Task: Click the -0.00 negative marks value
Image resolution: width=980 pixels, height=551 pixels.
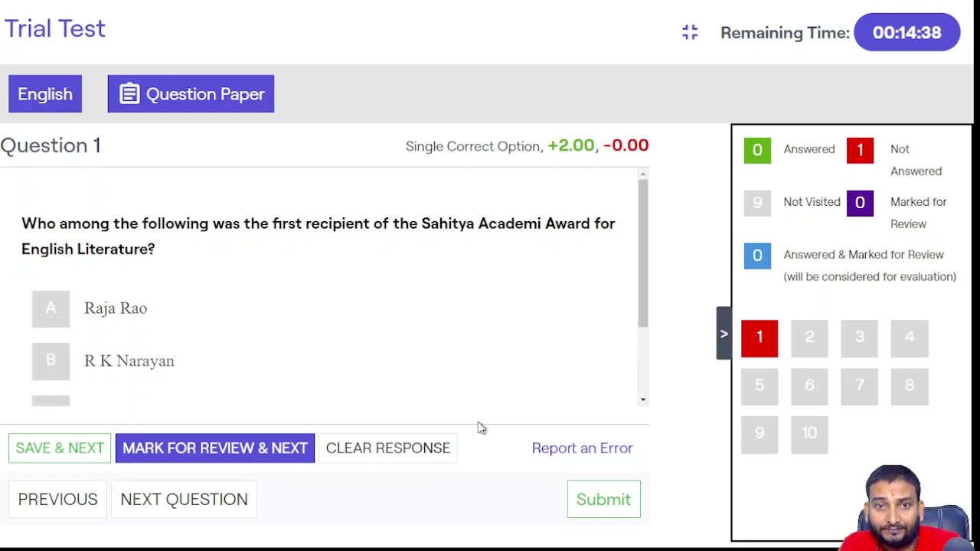Action: pyautogui.click(x=626, y=145)
